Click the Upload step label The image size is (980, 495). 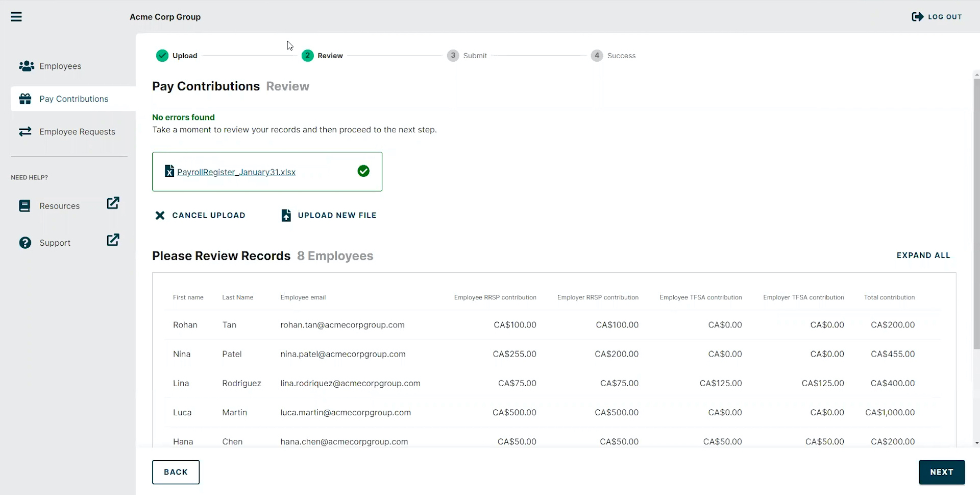(185, 56)
